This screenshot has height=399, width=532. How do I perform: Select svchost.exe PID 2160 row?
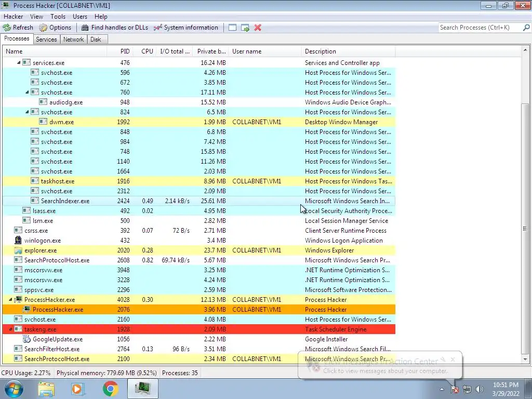[x=199, y=320]
